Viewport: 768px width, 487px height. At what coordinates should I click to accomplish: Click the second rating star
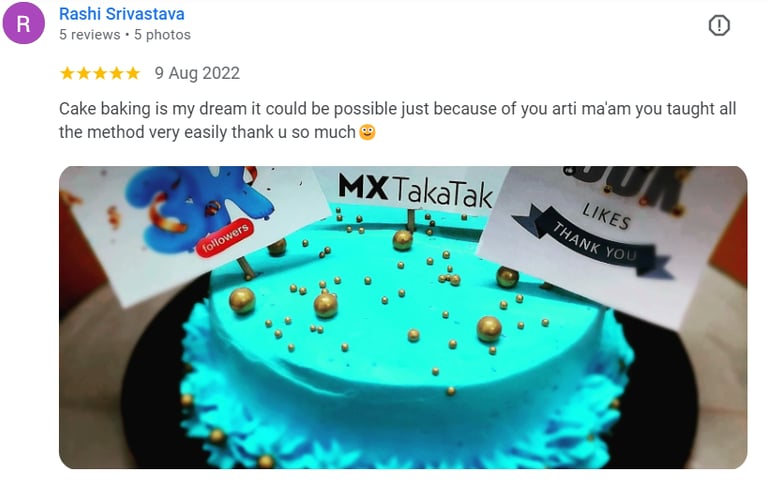click(84, 73)
